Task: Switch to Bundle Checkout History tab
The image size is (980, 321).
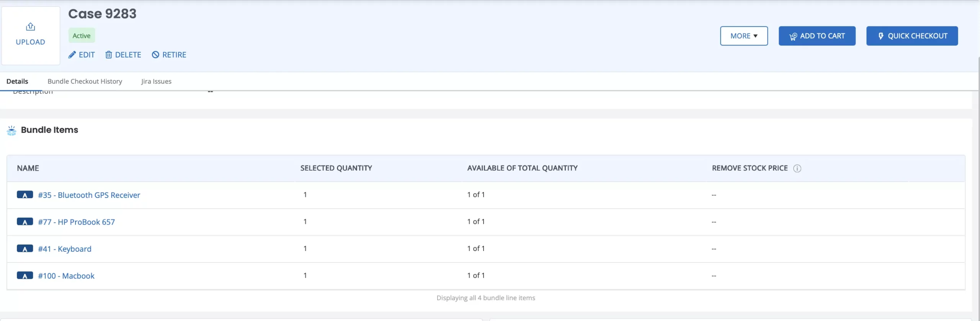Action: coord(85,81)
